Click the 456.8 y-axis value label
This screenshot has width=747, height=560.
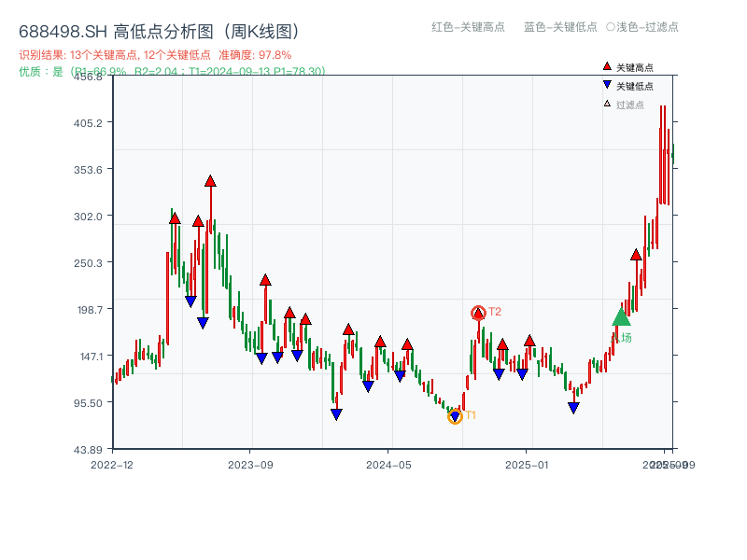tap(90, 78)
